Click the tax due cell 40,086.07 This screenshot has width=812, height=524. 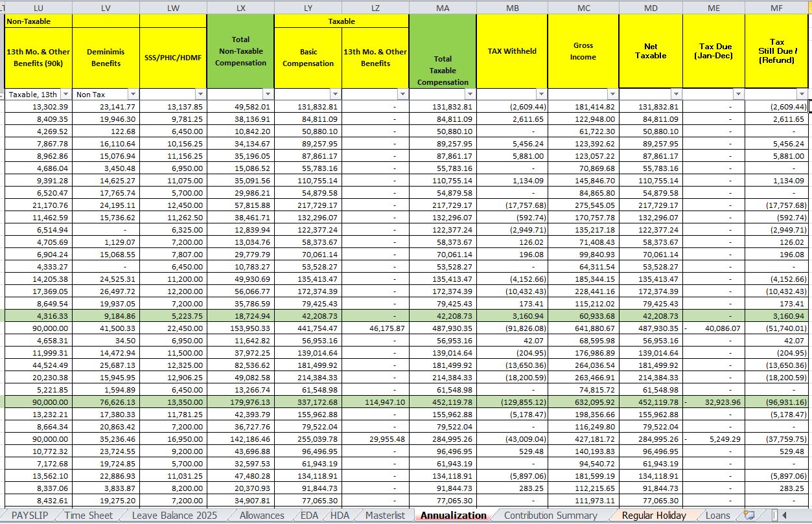713,328
